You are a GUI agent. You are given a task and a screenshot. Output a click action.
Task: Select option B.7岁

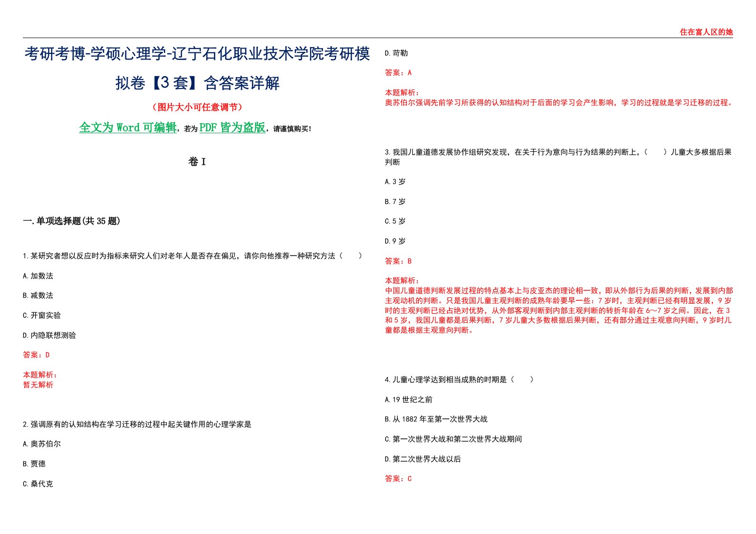click(x=395, y=202)
